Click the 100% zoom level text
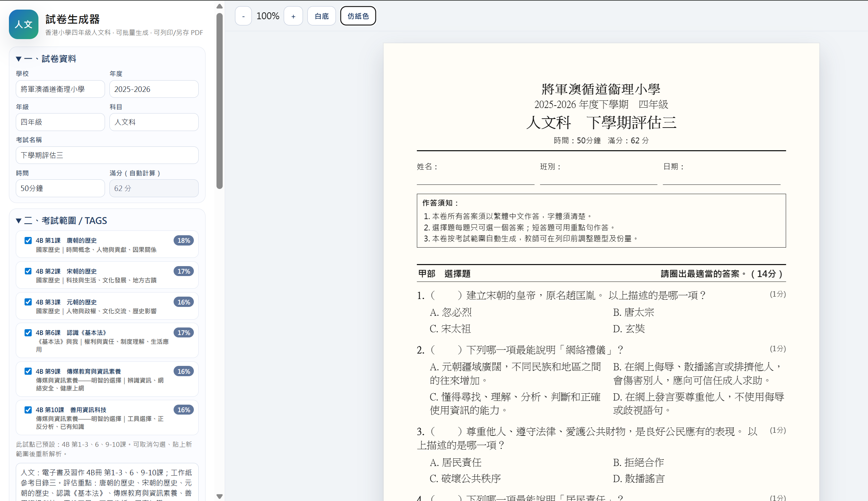This screenshot has height=501, width=868. pos(268,16)
